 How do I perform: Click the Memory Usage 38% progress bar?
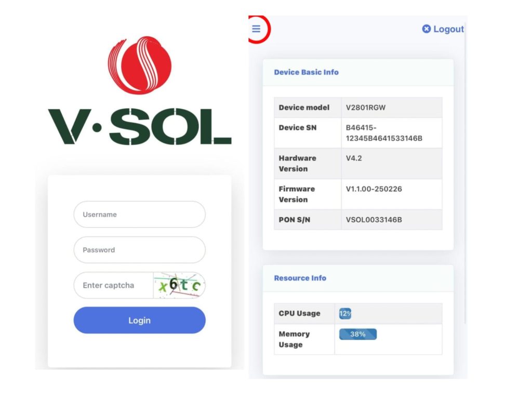pos(357,334)
